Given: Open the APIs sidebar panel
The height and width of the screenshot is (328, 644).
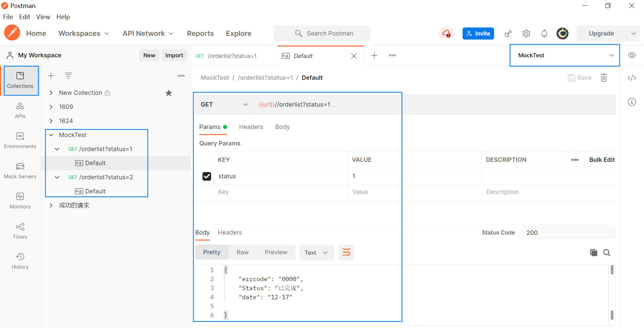Looking at the screenshot, I should pos(20,111).
